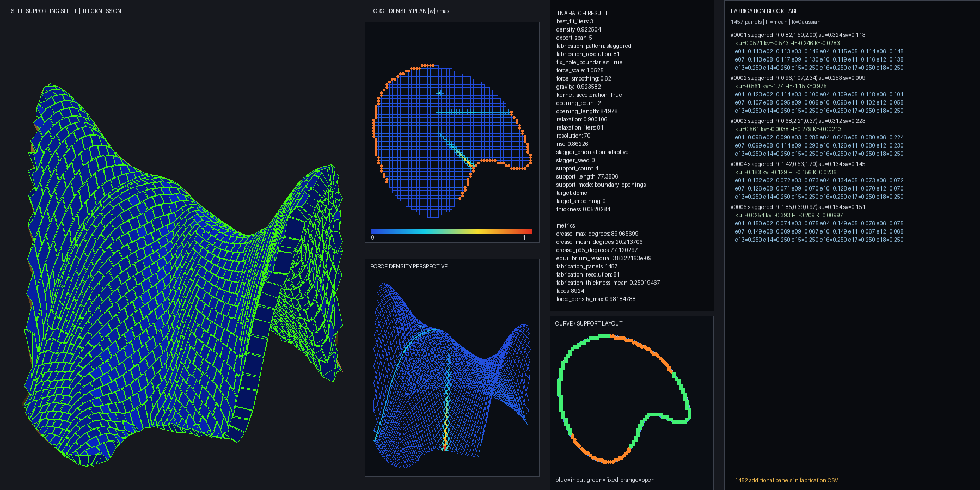Click the FABRICATION BLOCK TABLE heading
Image resolution: width=980 pixels, height=490 pixels.
[766, 11]
